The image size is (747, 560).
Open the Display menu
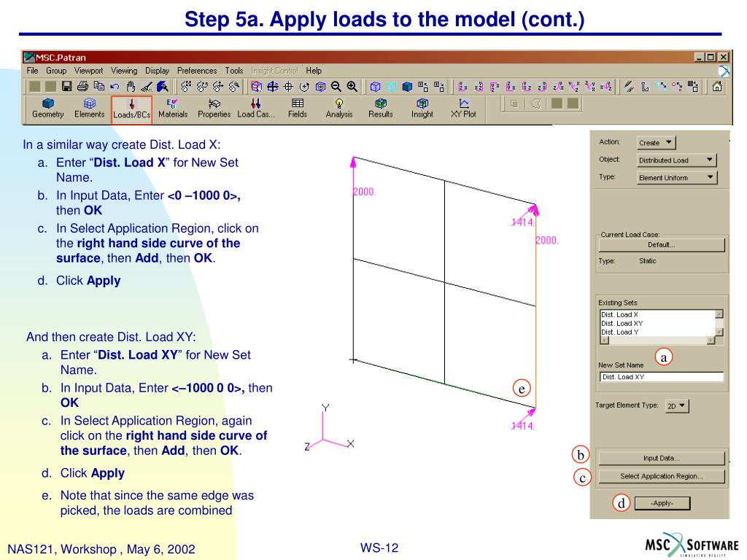158,71
